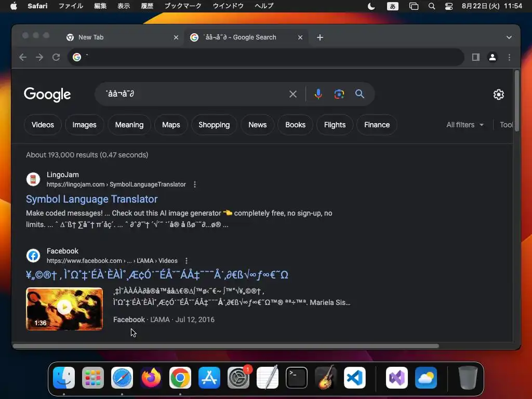Image resolution: width=532 pixels, height=399 pixels.
Task: Open the 編集 menu
Action: [x=100, y=6]
